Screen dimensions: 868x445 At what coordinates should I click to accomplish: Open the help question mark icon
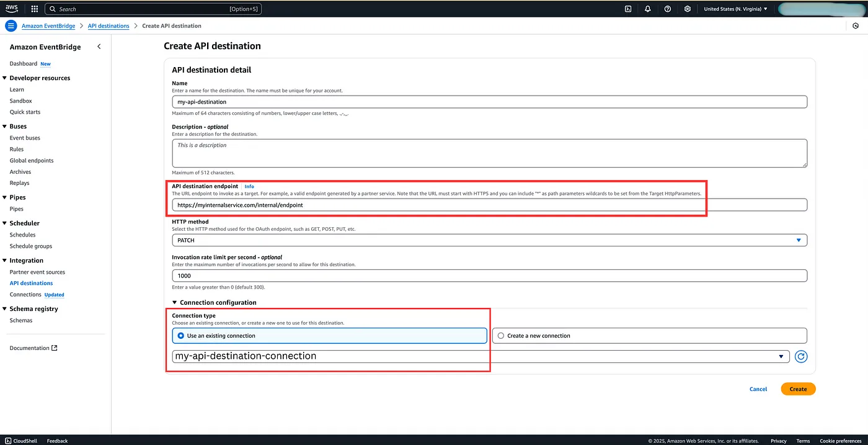coord(668,9)
